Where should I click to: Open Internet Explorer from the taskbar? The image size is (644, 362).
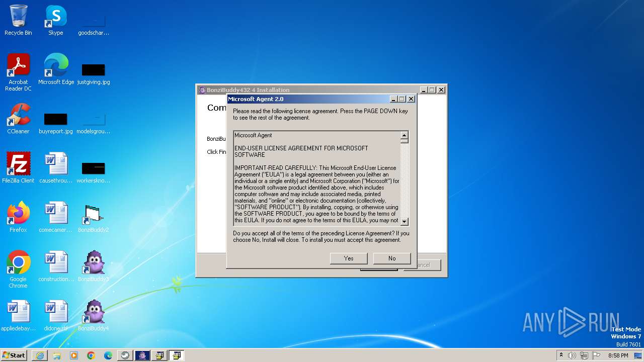click(x=40, y=355)
